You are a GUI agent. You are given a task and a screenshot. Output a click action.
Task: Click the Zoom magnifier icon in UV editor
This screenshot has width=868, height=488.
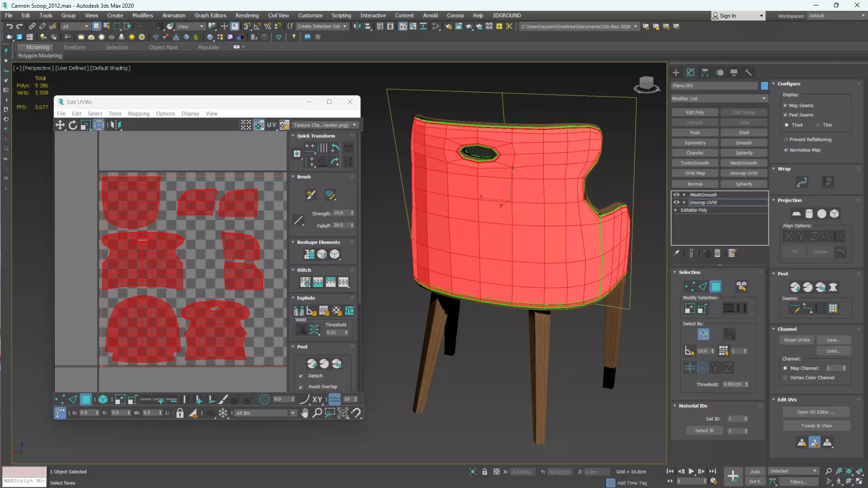click(317, 413)
